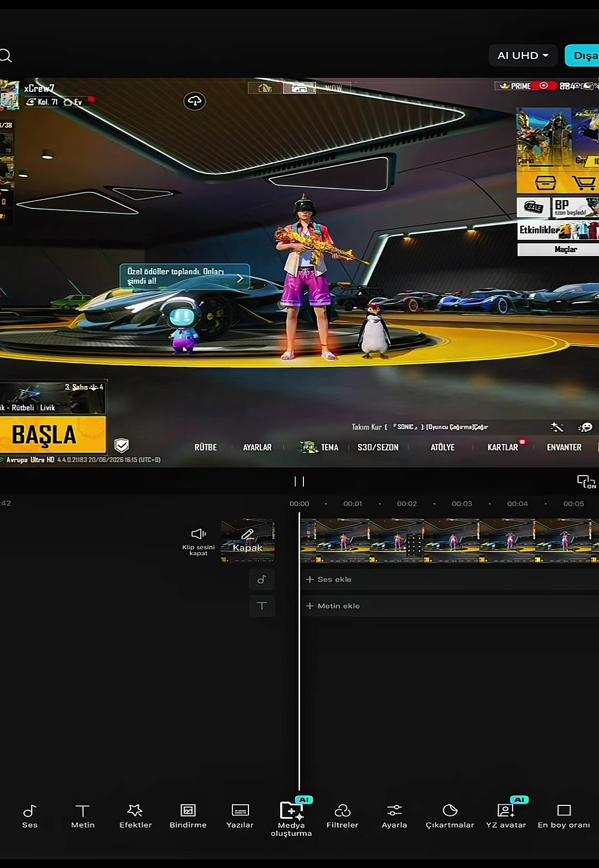The image size is (599, 868).
Task: Open the Çıkartmalar stickers tool
Action: tap(450, 816)
